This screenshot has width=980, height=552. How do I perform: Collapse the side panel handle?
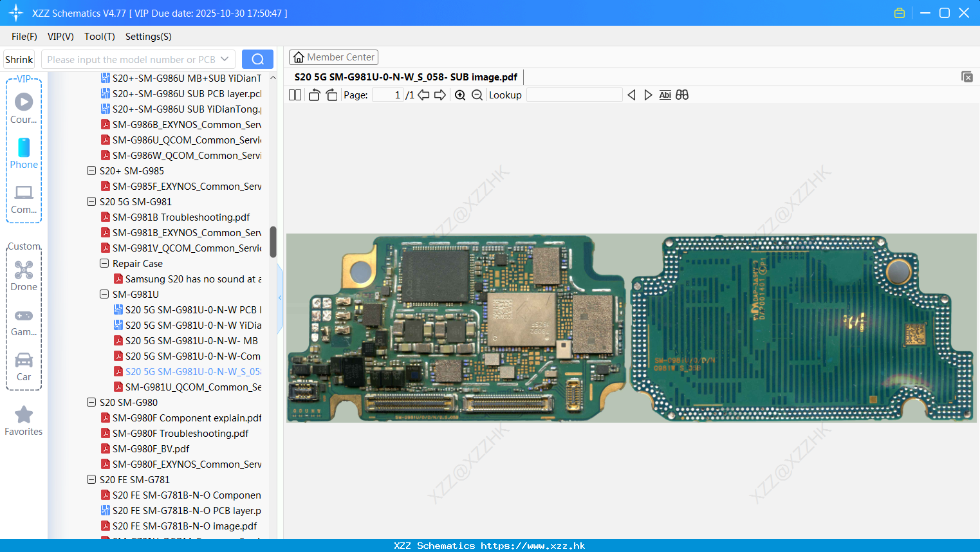(280, 297)
